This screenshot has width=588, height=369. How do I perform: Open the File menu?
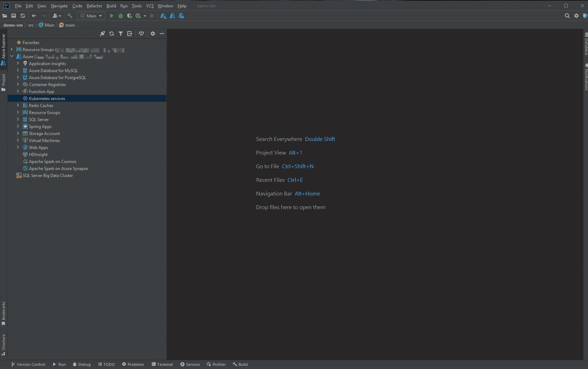(18, 6)
